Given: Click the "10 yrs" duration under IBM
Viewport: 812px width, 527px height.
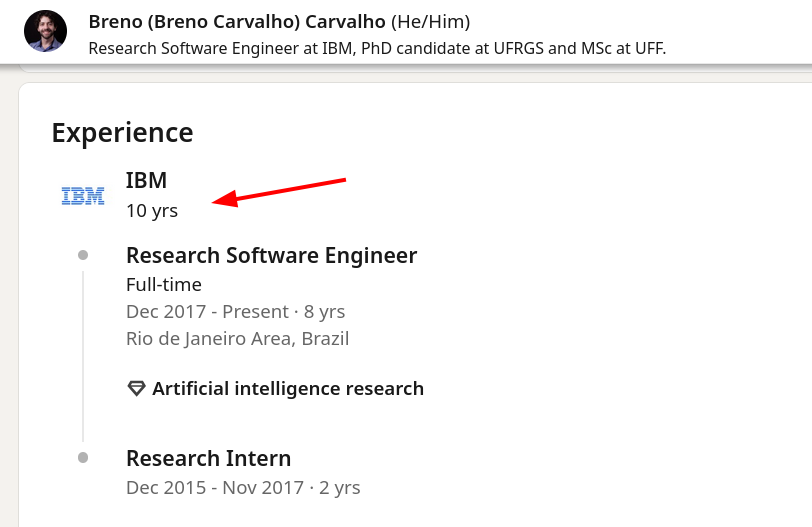Looking at the screenshot, I should click(152, 211).
